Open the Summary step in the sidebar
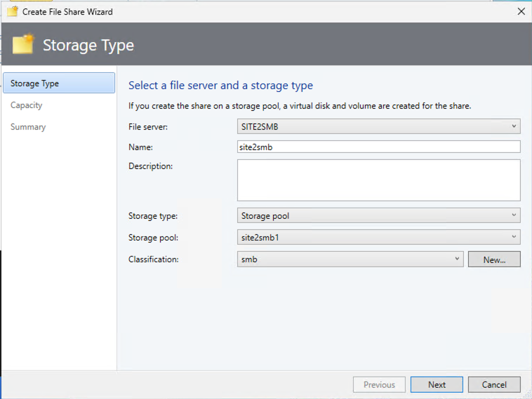This screenshot has height=399, width=532. point(28,127)
